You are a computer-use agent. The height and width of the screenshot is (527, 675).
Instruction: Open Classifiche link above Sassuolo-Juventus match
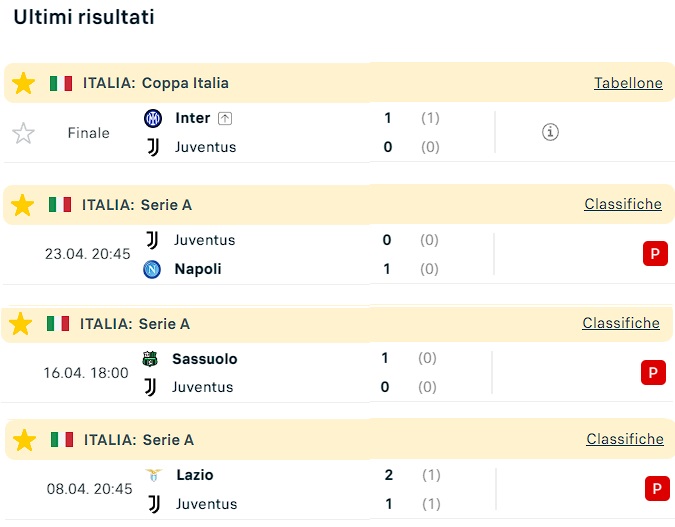[x=621, y=323]
